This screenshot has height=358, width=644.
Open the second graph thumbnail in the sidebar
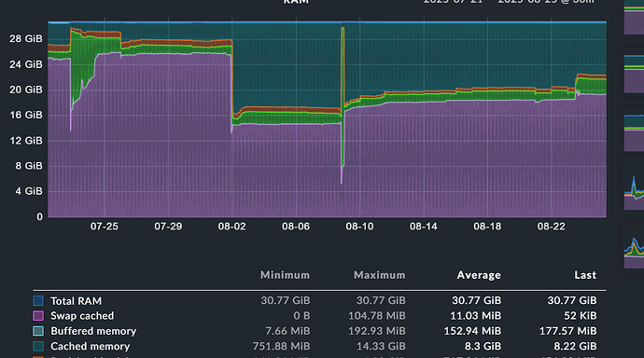(x=633, y=74)
